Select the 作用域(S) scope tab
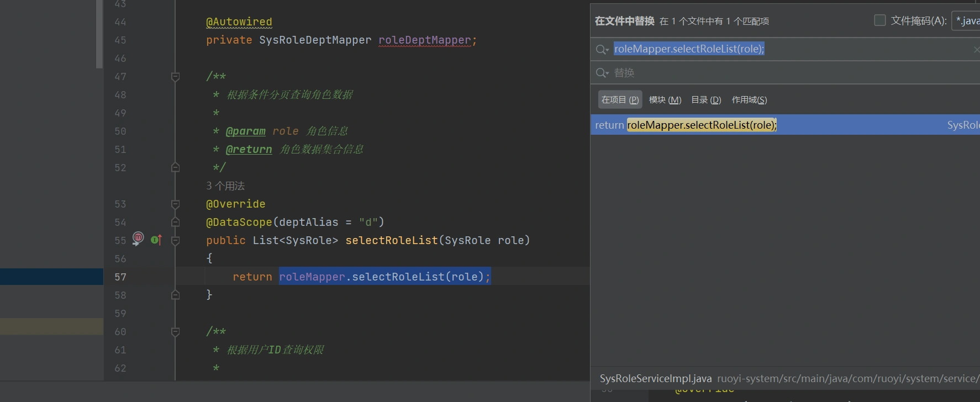The width and height of the screenshot is (980, 402). click(749, 100)
